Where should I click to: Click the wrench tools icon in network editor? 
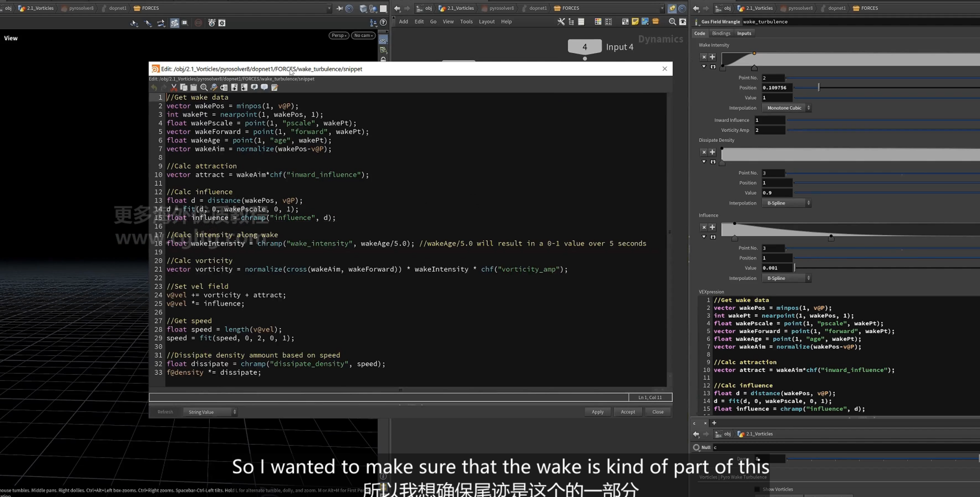click(x=561, y=22)
